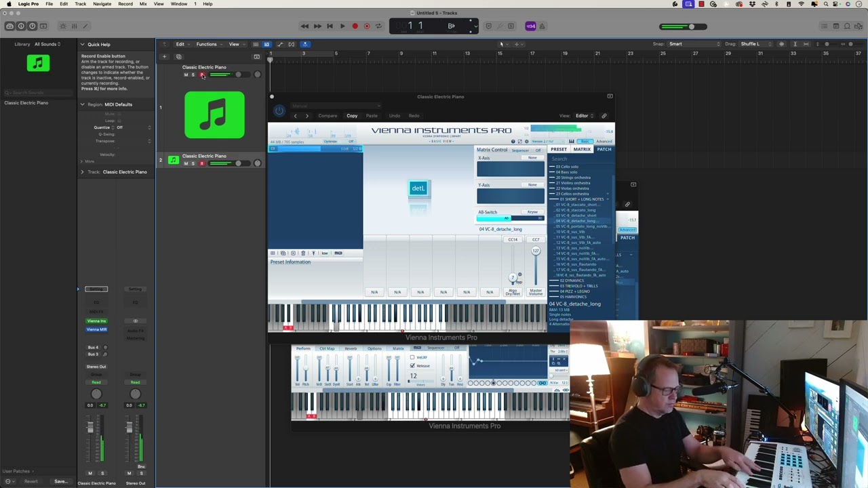The width and height of the screenshot is (868, 488).
Task: Open the Loop Browser icon
Action: point(848,26)
